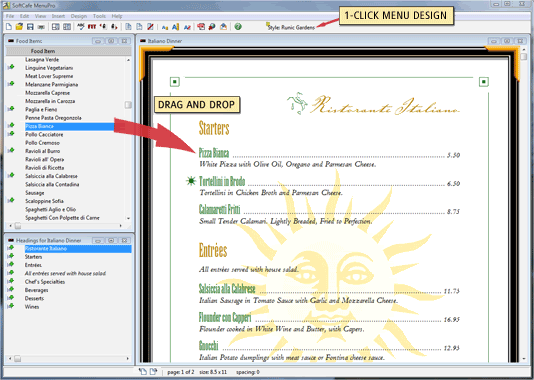Create a new menu document from toolbar
Image resolution: width=534 pixels, height=380 pixels.
9,27
